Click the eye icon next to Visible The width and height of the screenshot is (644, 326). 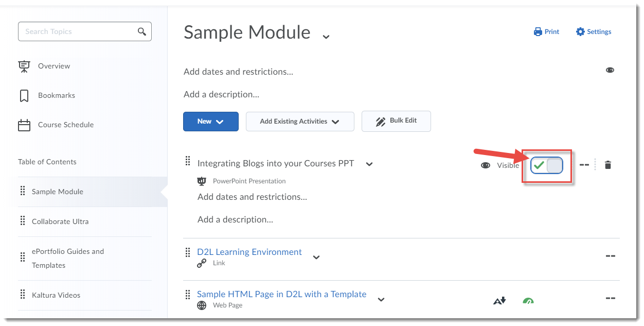(x=485, y=165)
